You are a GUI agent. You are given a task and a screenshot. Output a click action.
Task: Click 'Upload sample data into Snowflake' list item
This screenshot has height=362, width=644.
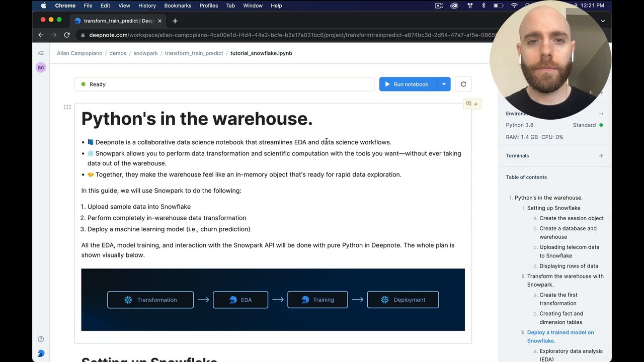coord(139,207)
